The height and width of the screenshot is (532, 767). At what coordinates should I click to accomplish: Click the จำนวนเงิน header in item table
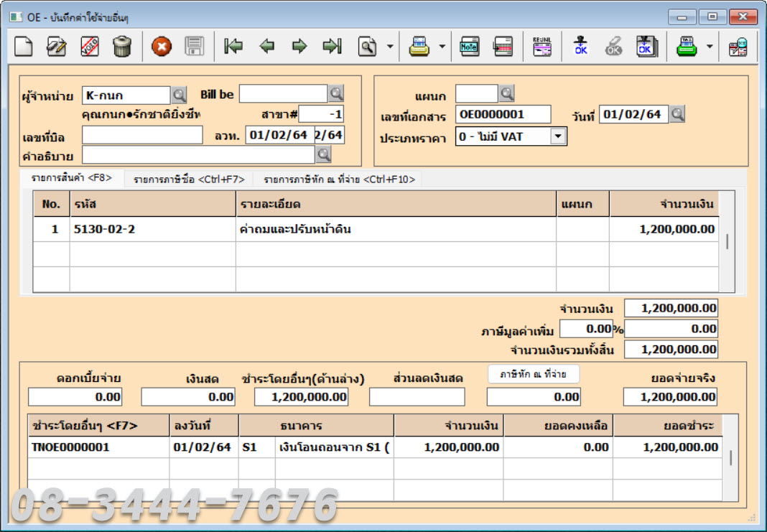pyautogui.click(x=664, y=204)
